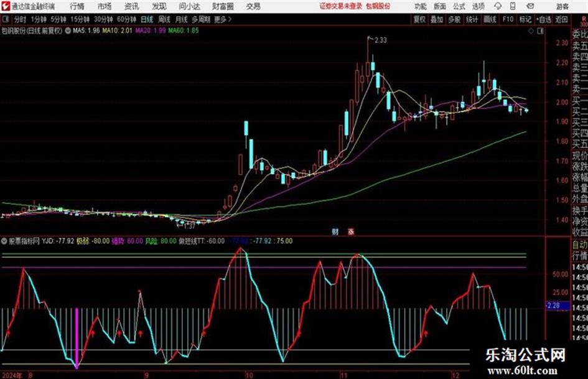Click the 多股 button
Viewport: 588px width, 379px height.
[x=454, y=19]
